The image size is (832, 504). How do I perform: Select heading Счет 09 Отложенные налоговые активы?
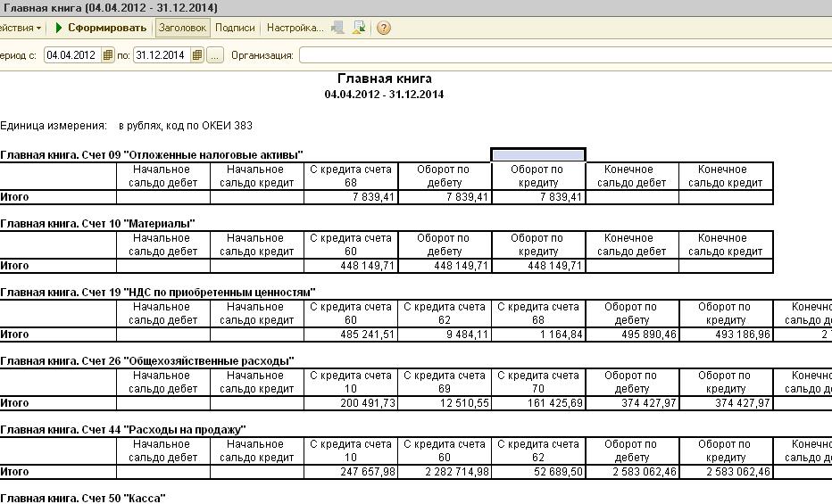click(x=152, y=155)
